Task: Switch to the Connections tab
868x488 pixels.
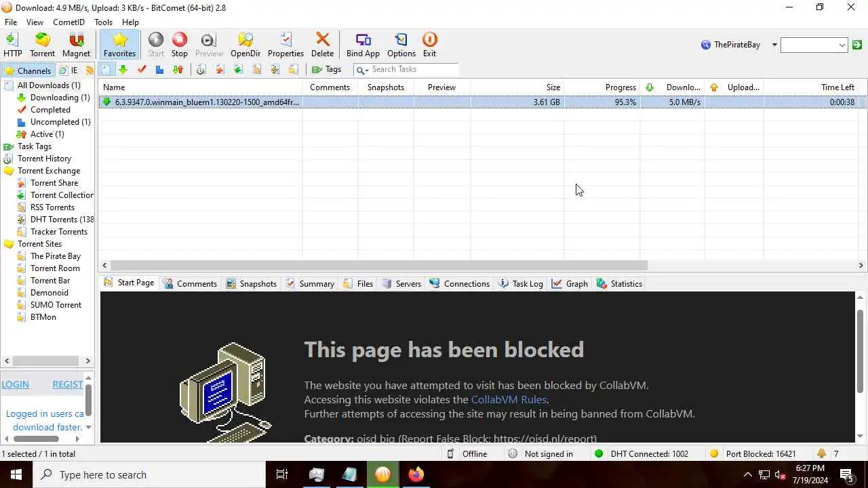Action: pos(459,284)
